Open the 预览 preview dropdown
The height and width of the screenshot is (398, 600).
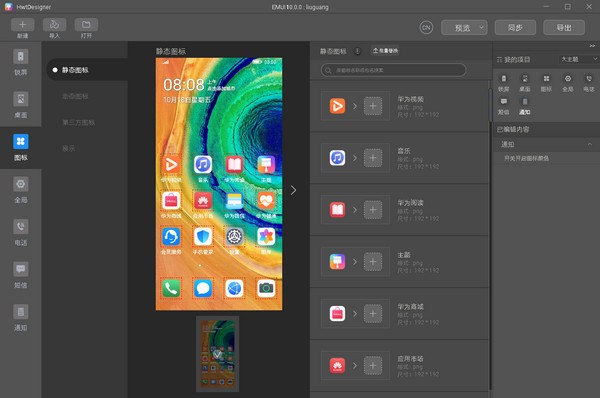coord(464,28)
